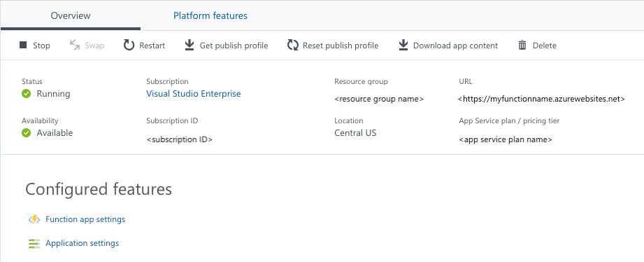Click the Subscription ID label
This screenshot has width=644, height=262.
[172, 120]
